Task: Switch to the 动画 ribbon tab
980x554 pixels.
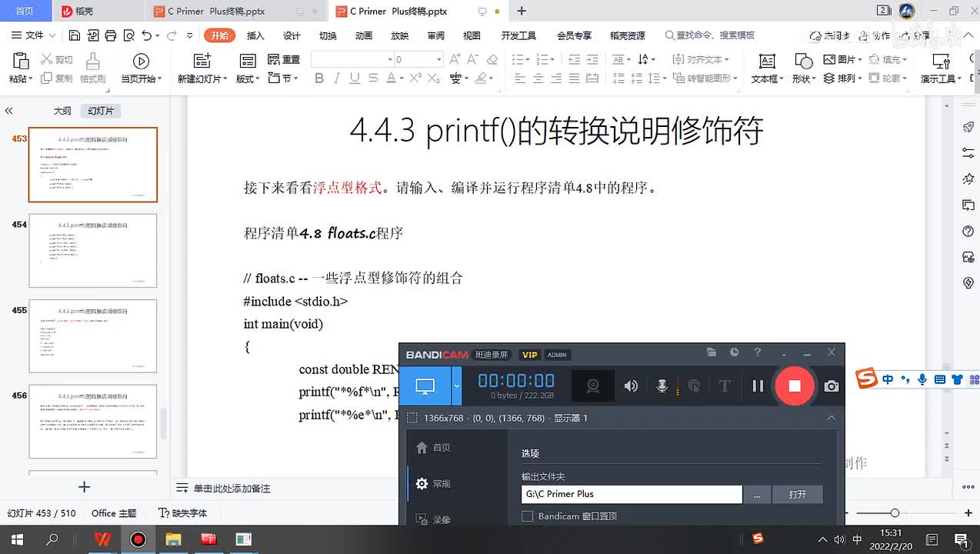Action: (x=364, y=35)
